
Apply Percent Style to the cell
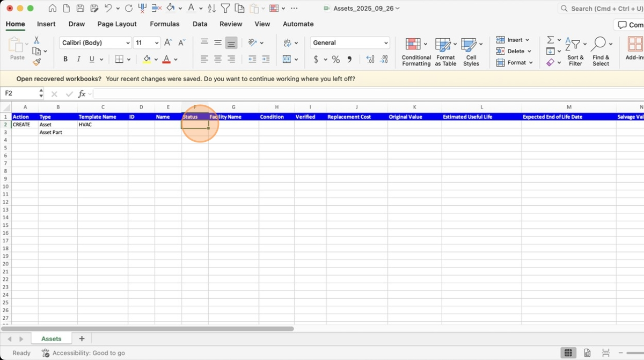coord(335,59)
